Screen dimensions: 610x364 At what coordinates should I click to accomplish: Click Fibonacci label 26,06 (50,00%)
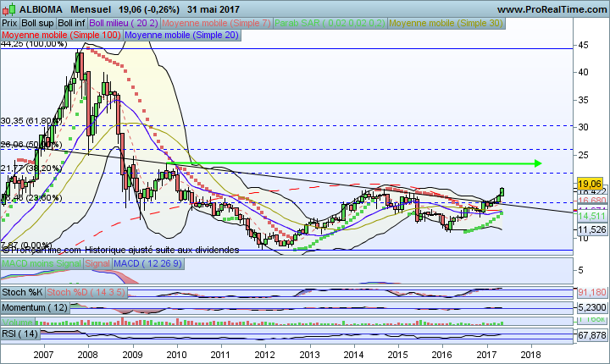[31, 145]
